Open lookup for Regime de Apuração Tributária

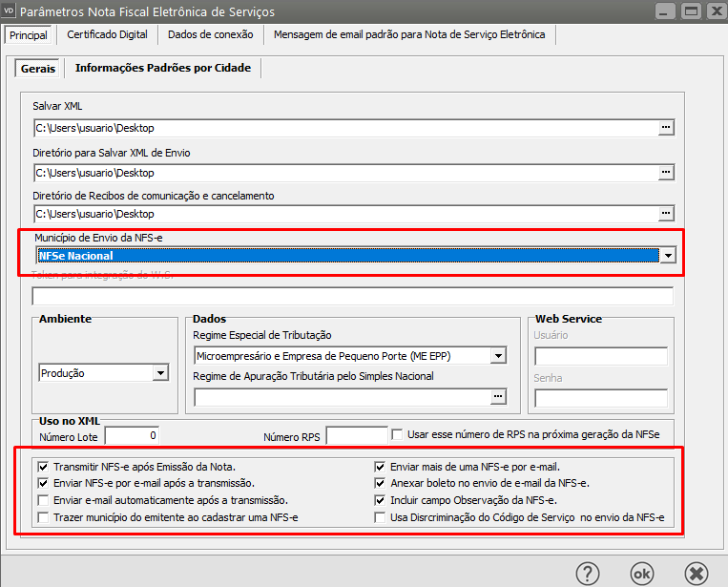click(x=498, y=397)
